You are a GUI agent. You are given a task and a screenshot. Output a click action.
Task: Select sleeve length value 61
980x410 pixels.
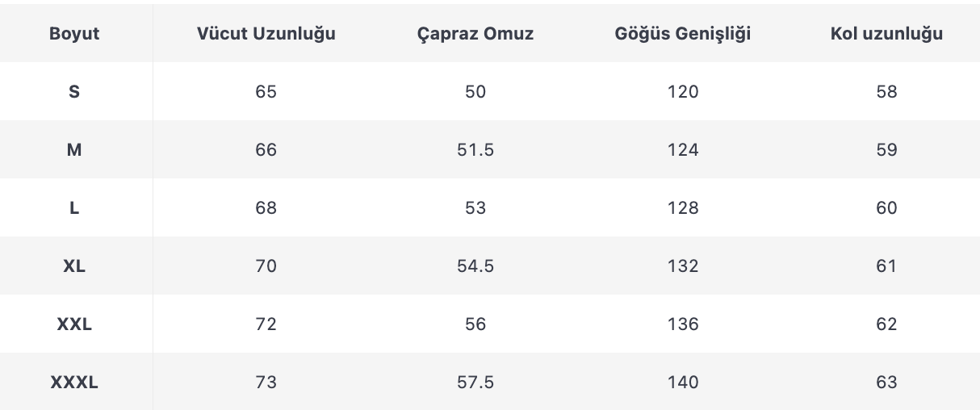pyautogui.click(x=886, y=266)
